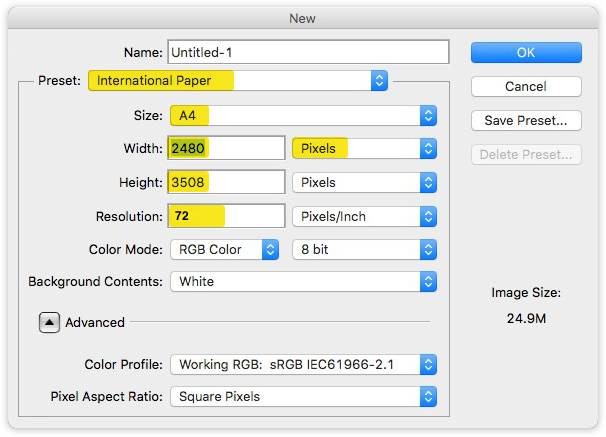Open the Height units dropdown
The height and width of the screenshot is (437, 606).
point(364,183)
